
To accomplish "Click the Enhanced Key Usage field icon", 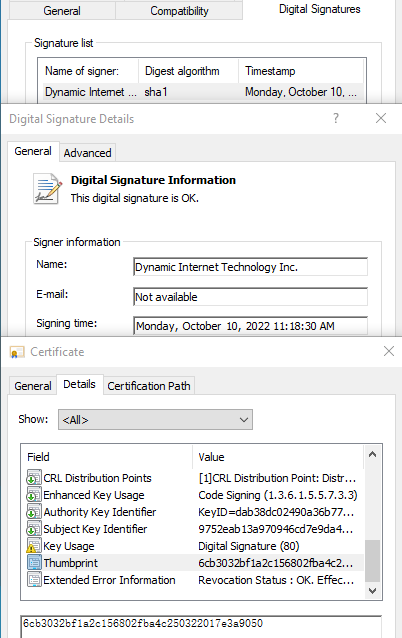I will point(34,495).
